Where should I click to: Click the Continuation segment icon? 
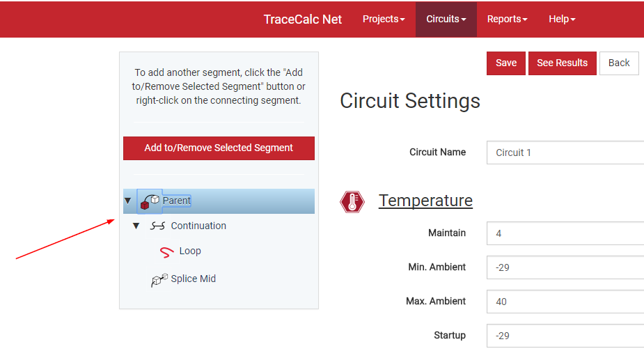[x=158, y=226]
